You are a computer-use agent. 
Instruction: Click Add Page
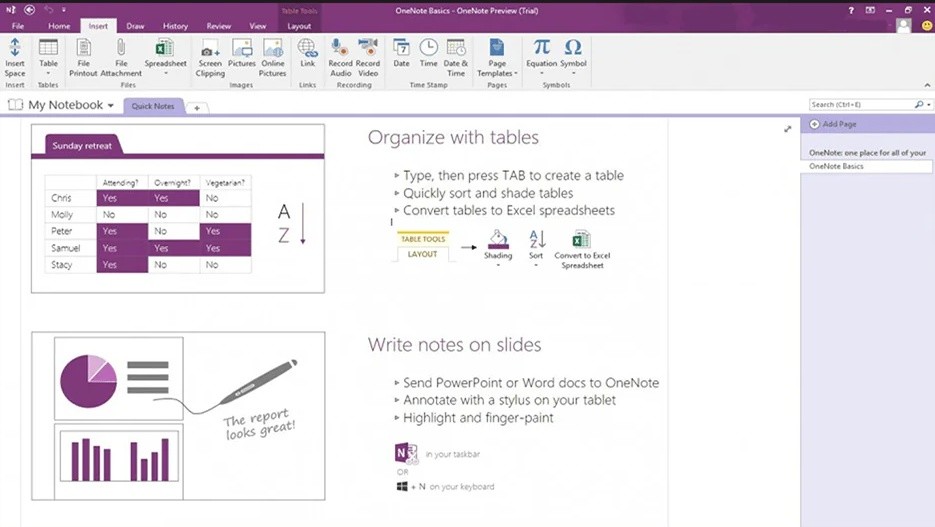833,124
